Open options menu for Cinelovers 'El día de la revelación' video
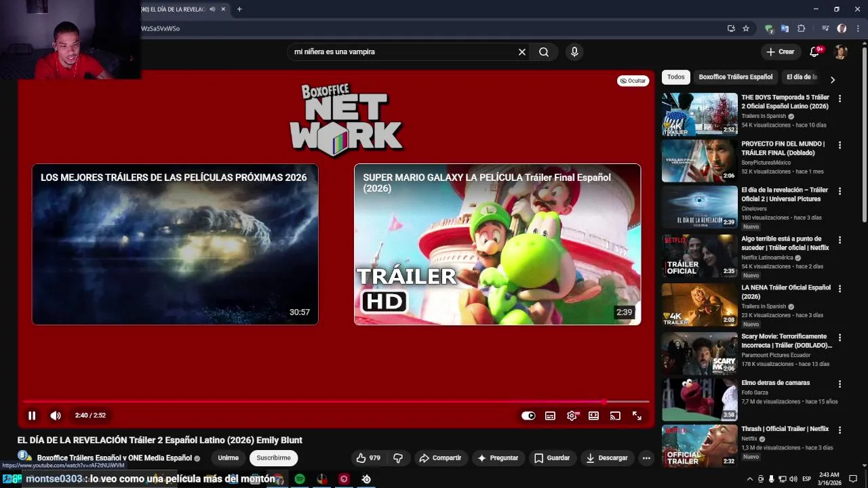868x488 pixels. pyautogui.click(x=840, y=191)
